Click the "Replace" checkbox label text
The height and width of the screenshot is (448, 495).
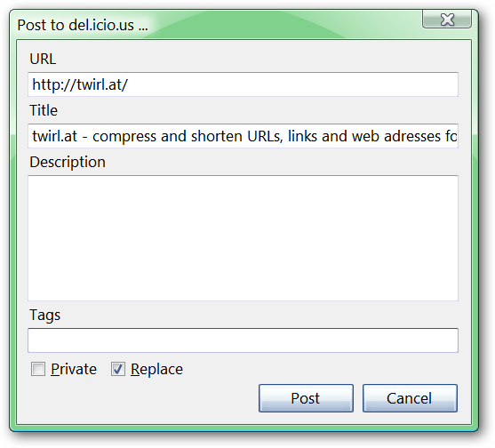157,369
